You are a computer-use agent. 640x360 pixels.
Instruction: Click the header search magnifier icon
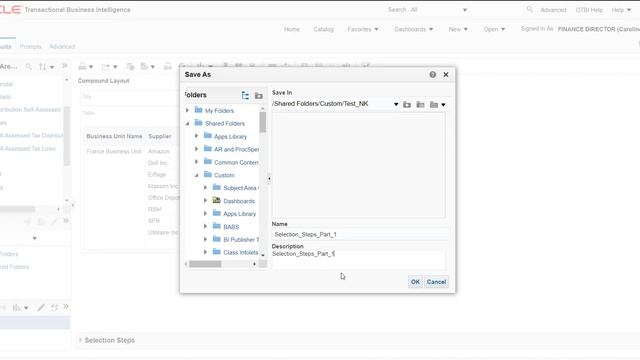[x=530, y=9]
